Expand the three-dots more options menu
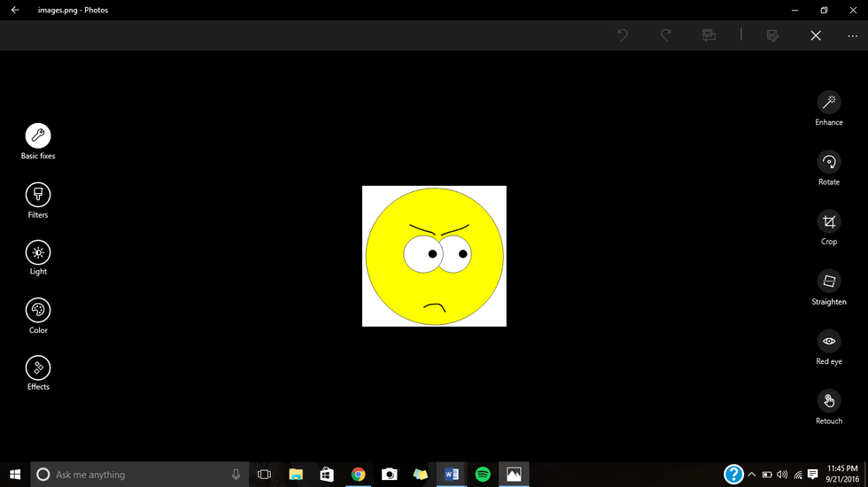The image size is (868, 487). tap(852, 35)
